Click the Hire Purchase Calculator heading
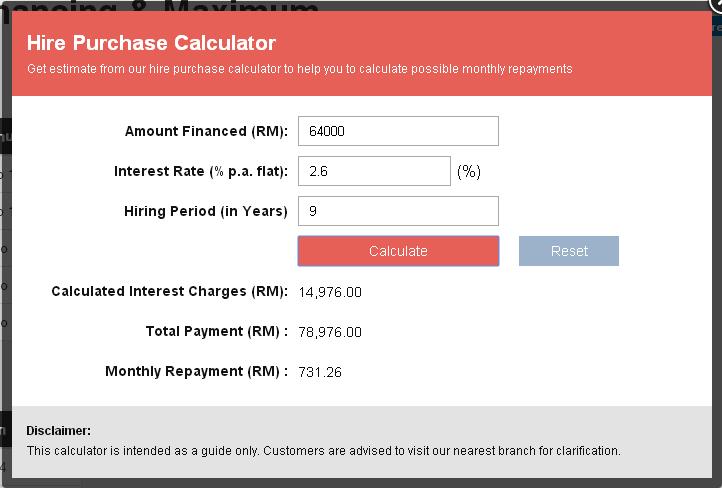The width and height of the screenshot is (722, 488). coord(151,43)
